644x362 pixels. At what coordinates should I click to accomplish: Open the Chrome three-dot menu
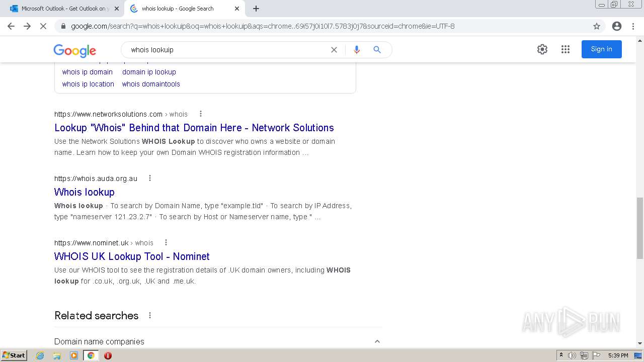[x=633, y=26]
